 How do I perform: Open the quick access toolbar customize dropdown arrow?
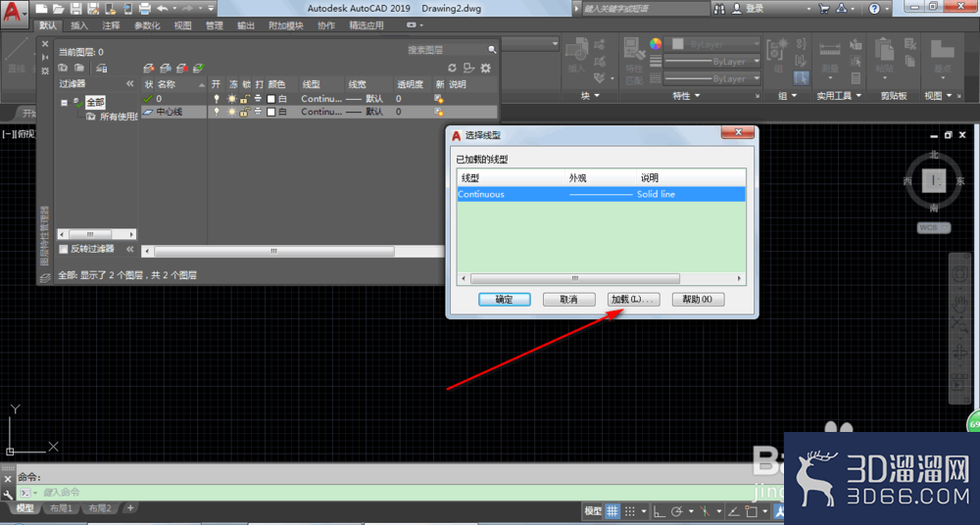pyautogui.click(x=210, y=9)
